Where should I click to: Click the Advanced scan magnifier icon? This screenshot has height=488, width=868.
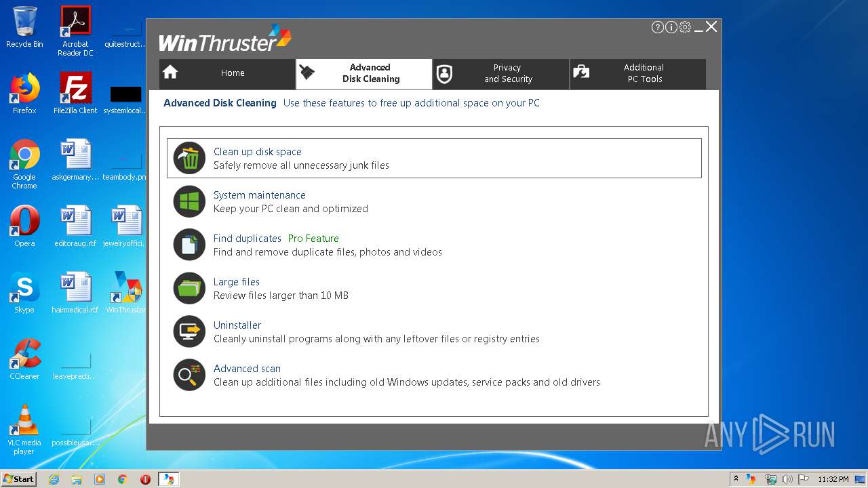coord(189,375)
